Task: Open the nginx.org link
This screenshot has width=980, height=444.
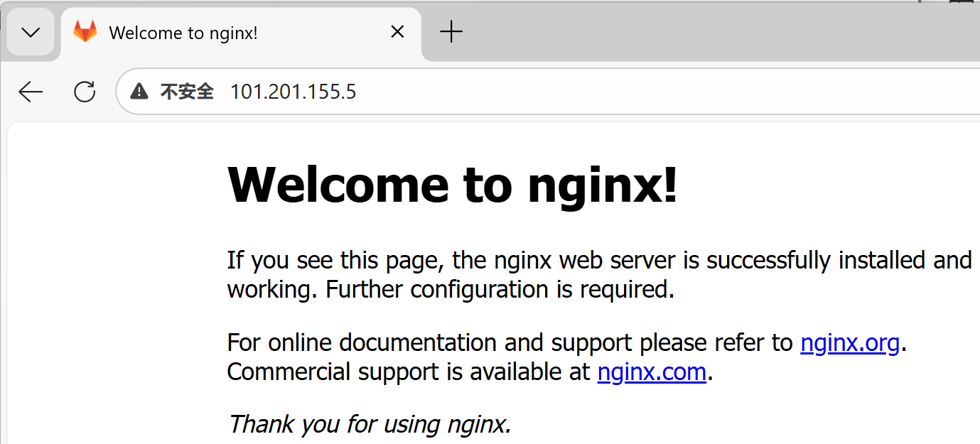Action: (850, 343)
